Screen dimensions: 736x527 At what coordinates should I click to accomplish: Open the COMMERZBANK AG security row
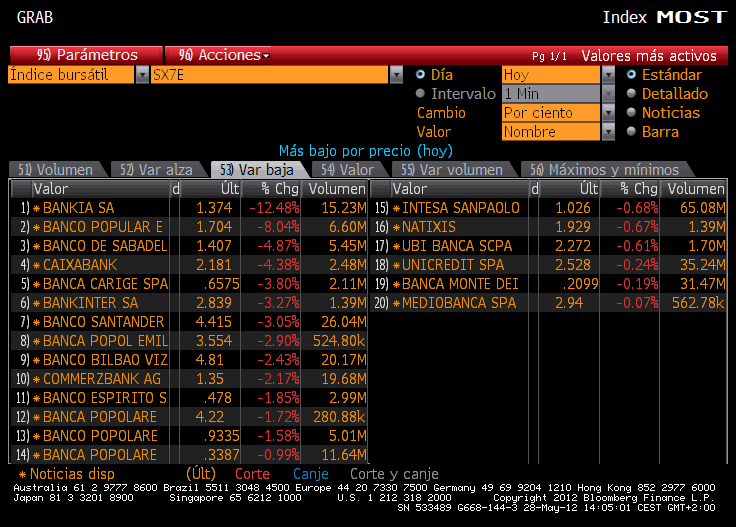(x=188, y=379)
